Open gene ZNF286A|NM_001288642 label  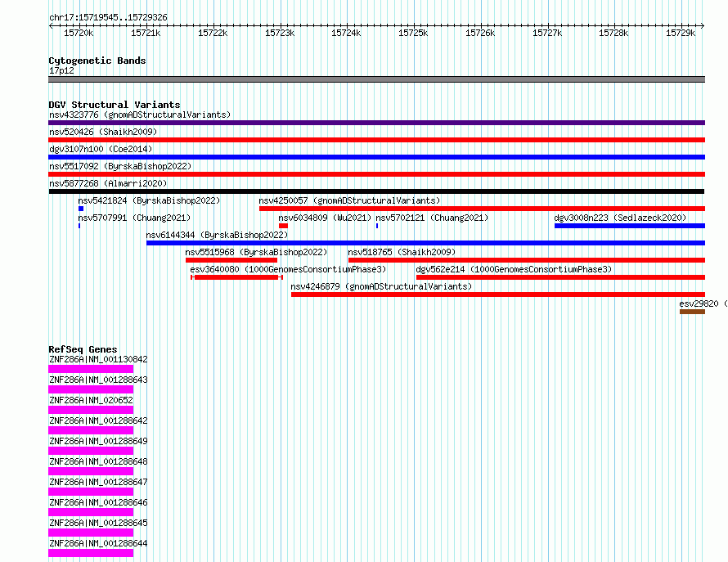tap(98, 420)
